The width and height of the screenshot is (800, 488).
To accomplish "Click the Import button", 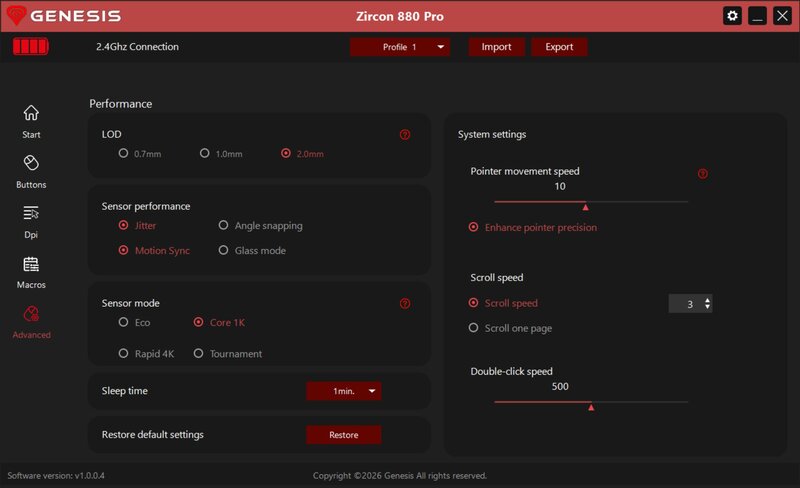I will tap(496, 47).
